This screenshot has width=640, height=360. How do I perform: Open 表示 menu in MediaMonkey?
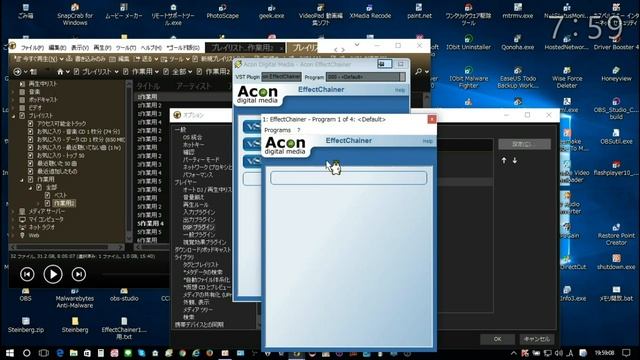(80, 48)
